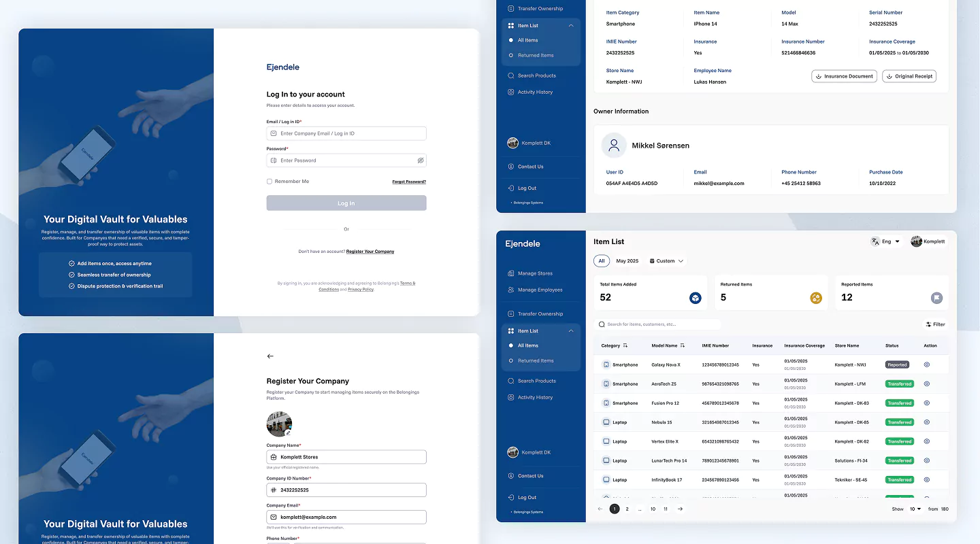Open the Custom date range dropdown
The height and width of the screenshot is (544, 980).
point(666,261)
